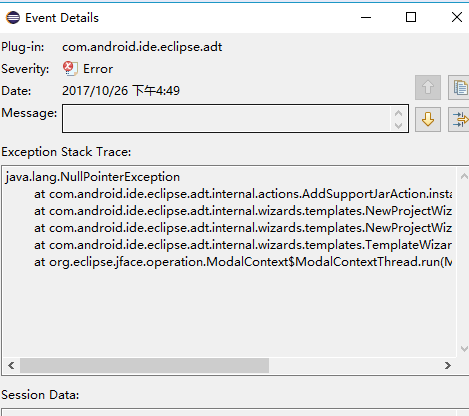Click the next event down arrow button
The height and width of the screenshot is (416, 469).
[x=428, y=119]
